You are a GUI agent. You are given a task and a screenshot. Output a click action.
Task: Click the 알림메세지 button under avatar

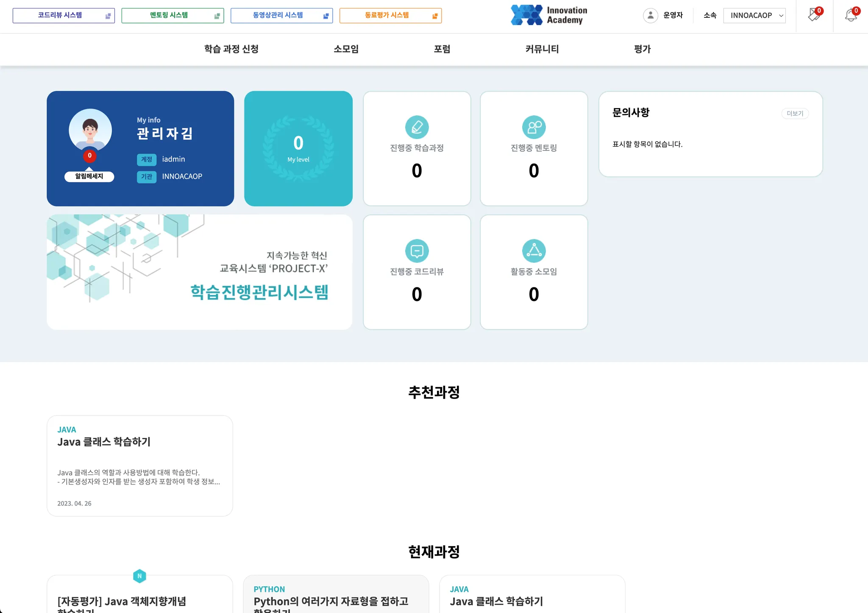pyautogui.click(x=89, y=176)
